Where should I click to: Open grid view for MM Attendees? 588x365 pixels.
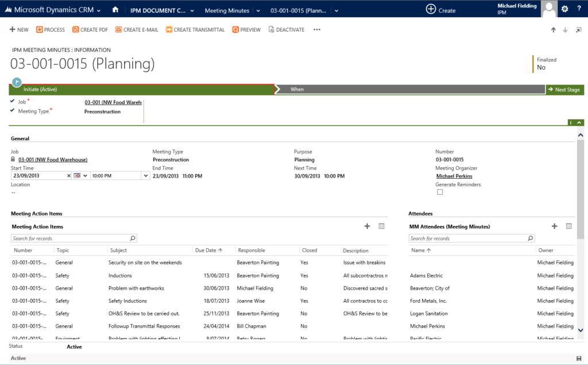coord(568,226)
